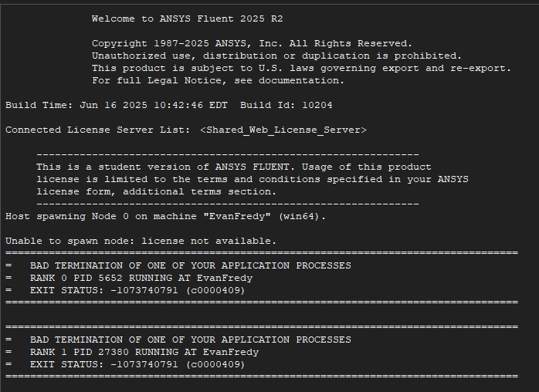The image size is (539, 392).
Task: Click the "Unauthorized use, distribution" line
Action: 276,56
